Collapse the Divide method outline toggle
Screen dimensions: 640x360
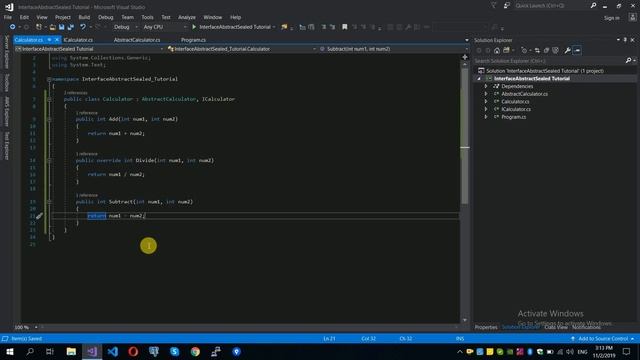point(49,160)
